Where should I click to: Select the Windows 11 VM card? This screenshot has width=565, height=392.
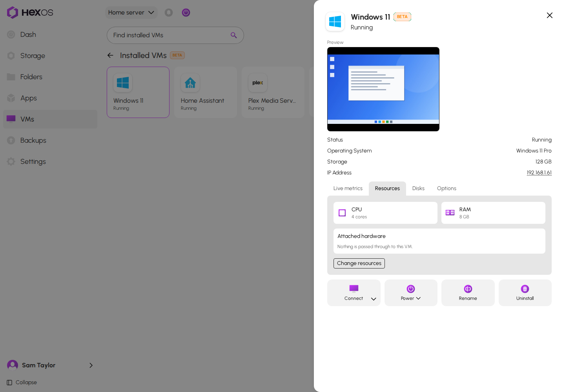point(138,93)
